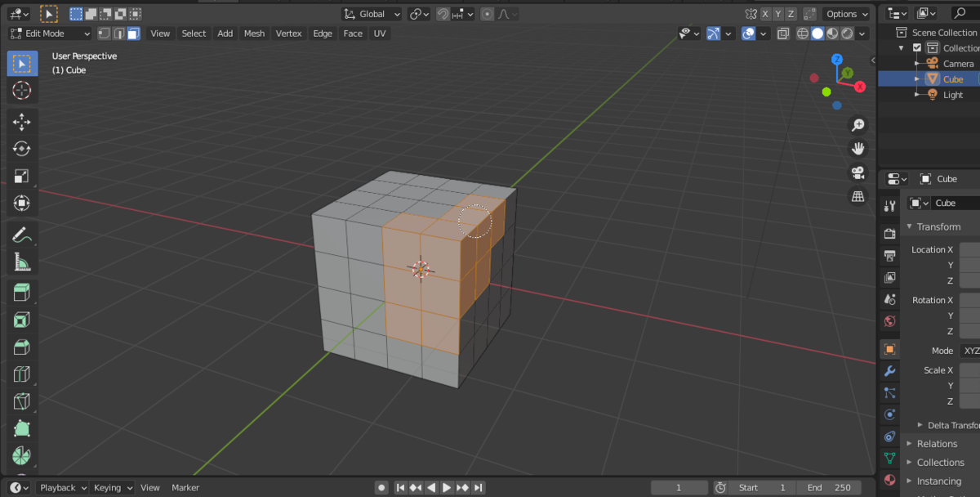Choose the Move tool in toolbar
Screen dimensions: 980x497
(x=22, y=123)
